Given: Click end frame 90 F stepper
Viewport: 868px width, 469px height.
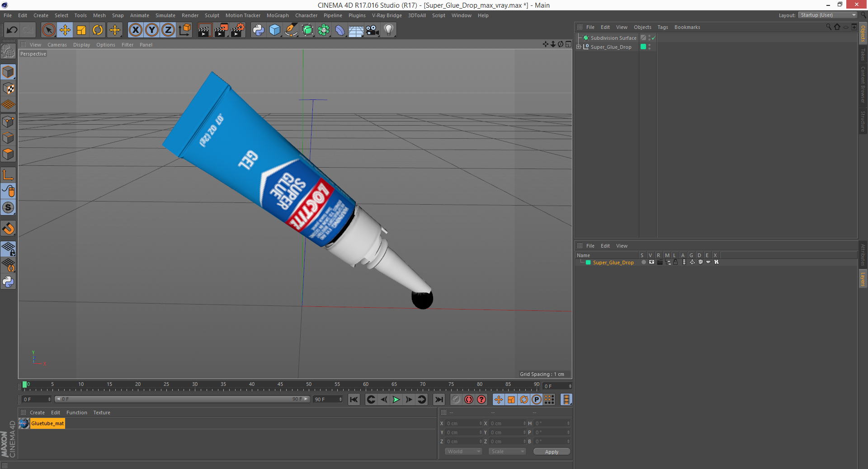Looking at the screenshot, I should pos(340,399).
